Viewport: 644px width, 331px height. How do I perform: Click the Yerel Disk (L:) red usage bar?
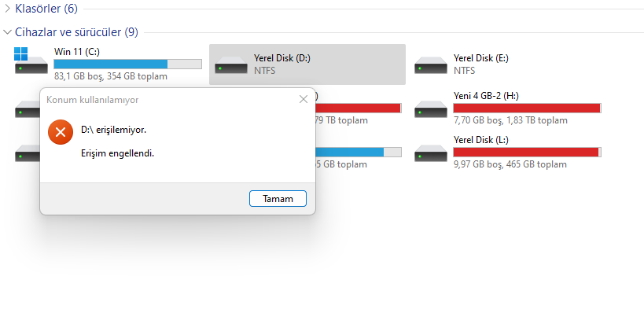click(x=527, y=151)
